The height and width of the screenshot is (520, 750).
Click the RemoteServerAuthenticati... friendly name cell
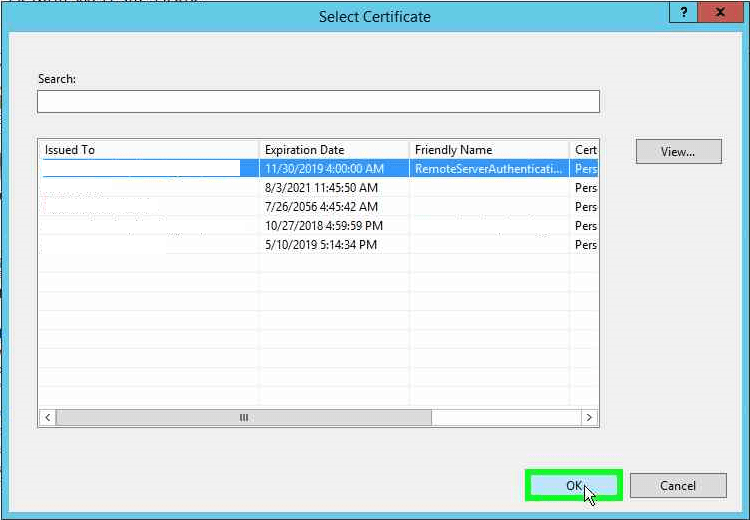tap(488, 169)
